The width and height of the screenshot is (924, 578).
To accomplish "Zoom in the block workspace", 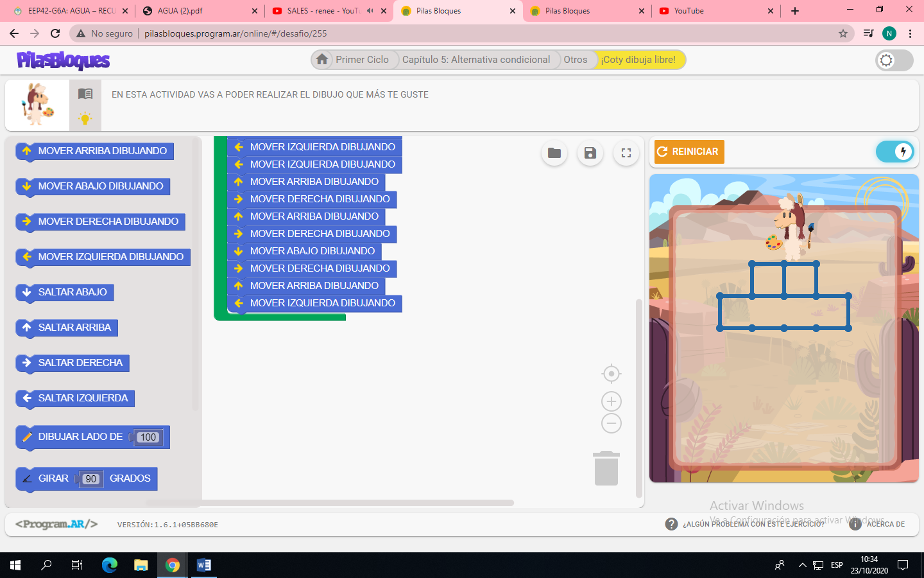I will pyautogui.click(x=612, y=402).
